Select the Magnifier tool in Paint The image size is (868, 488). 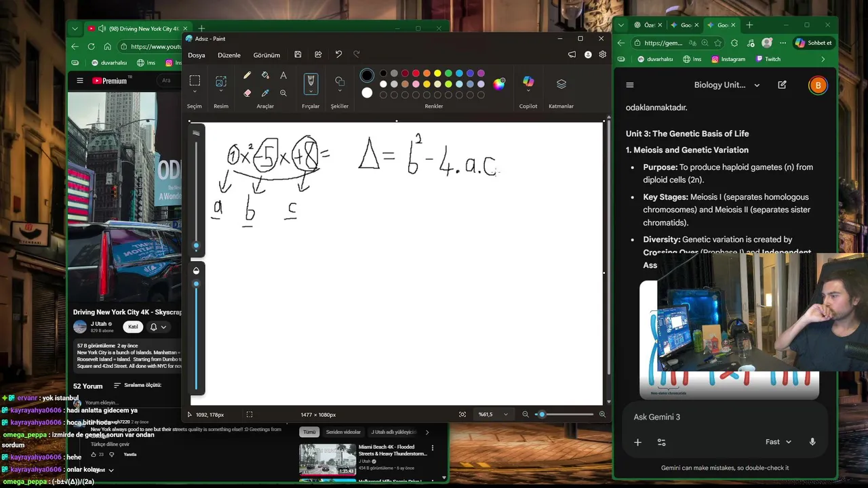pyautogui.click(x=283, y=93)
